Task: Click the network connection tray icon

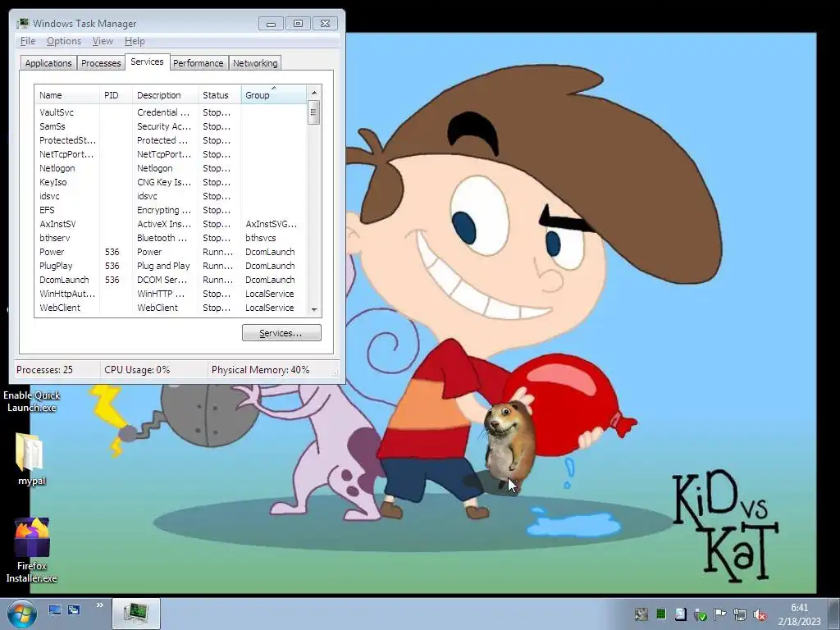Action: [x=740, y=614]
